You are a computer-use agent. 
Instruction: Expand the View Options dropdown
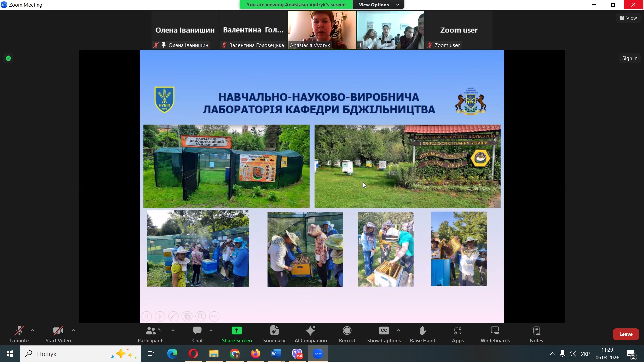[x=378, y=5]
